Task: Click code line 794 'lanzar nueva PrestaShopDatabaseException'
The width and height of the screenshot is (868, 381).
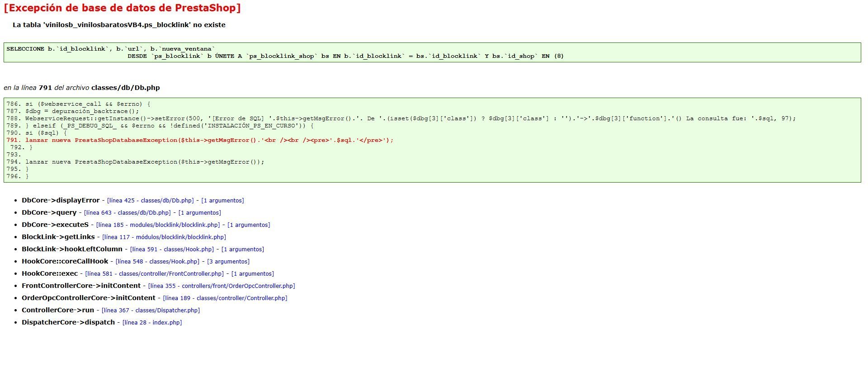Action: click(135, 162)
